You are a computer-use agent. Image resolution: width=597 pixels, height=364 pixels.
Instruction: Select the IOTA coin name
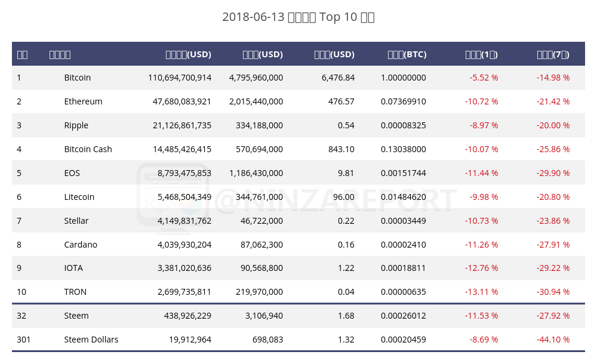click(x=73, y=268)
